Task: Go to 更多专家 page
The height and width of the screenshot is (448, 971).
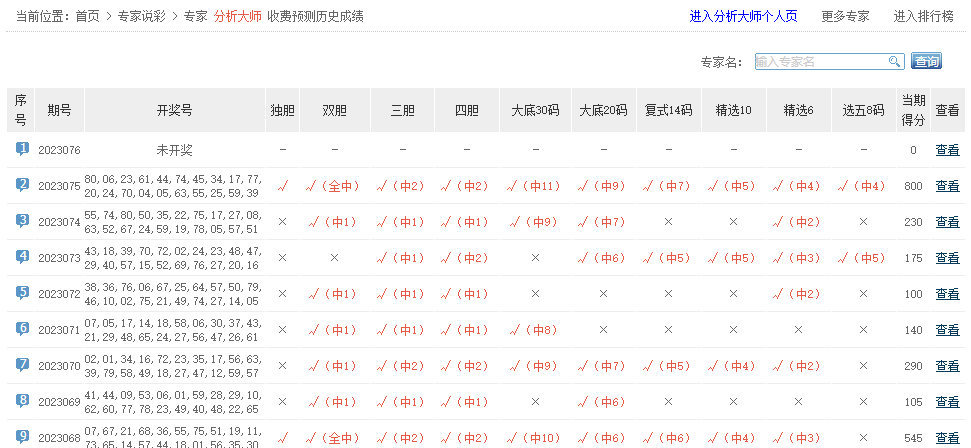Action: pos(845,17)
